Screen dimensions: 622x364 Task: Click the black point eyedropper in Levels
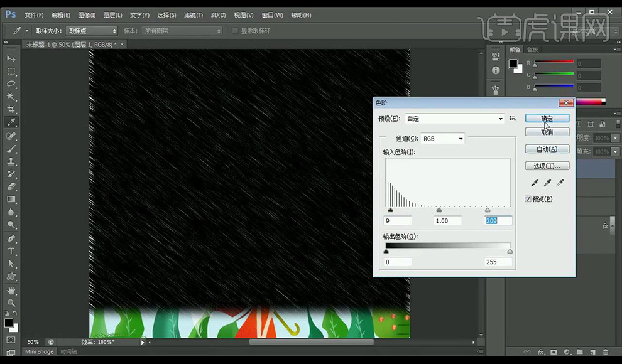coord(535,183)
